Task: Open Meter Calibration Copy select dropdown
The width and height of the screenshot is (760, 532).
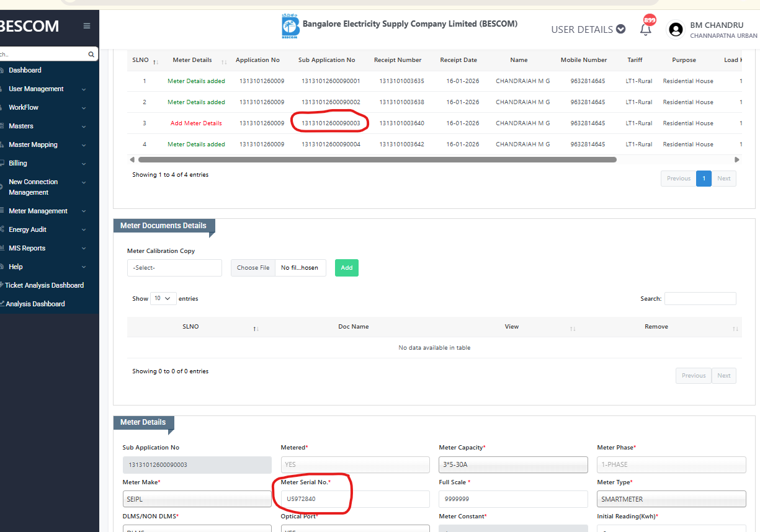Action: (x=174, y=268)
